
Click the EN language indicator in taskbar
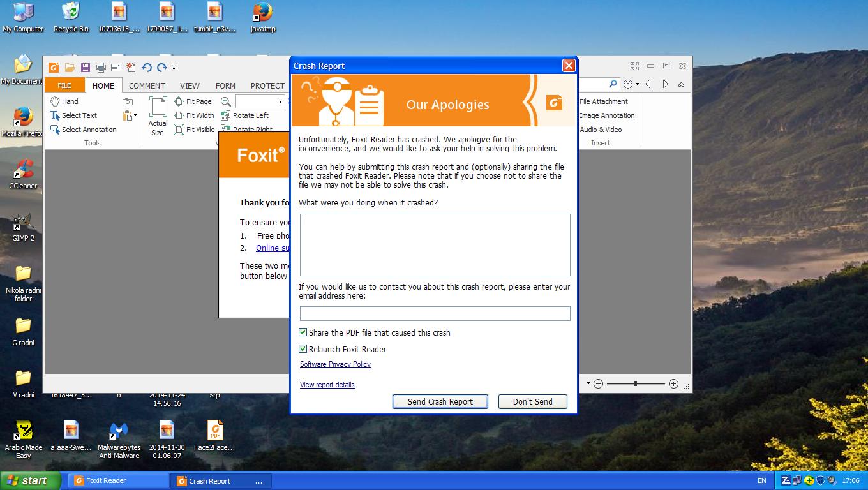pyautogui.click(x=762, y=480)
